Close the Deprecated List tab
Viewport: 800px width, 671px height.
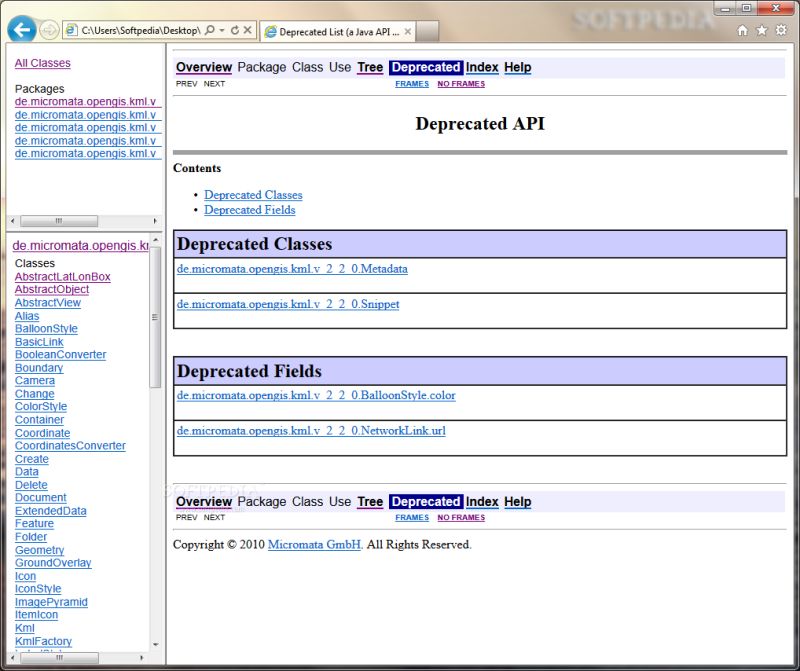click(x=408, y=32)
